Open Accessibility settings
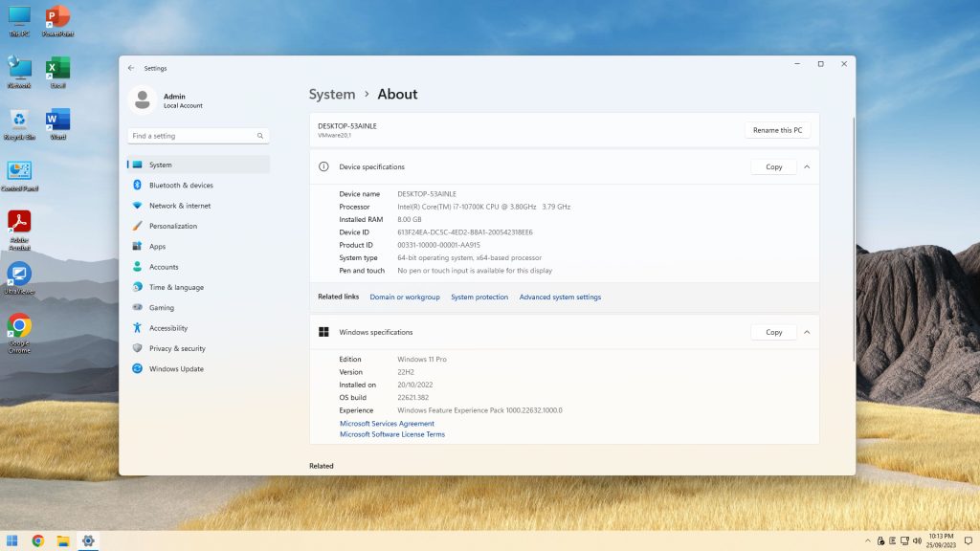 tap(198, 328)
